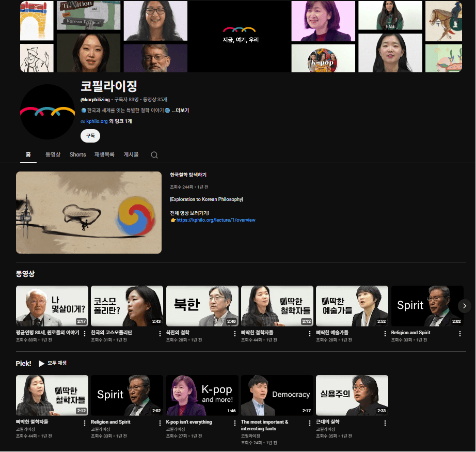Subscribe using the 구독 button
Screen dimensions: 476x452
[x=90, y=136]
